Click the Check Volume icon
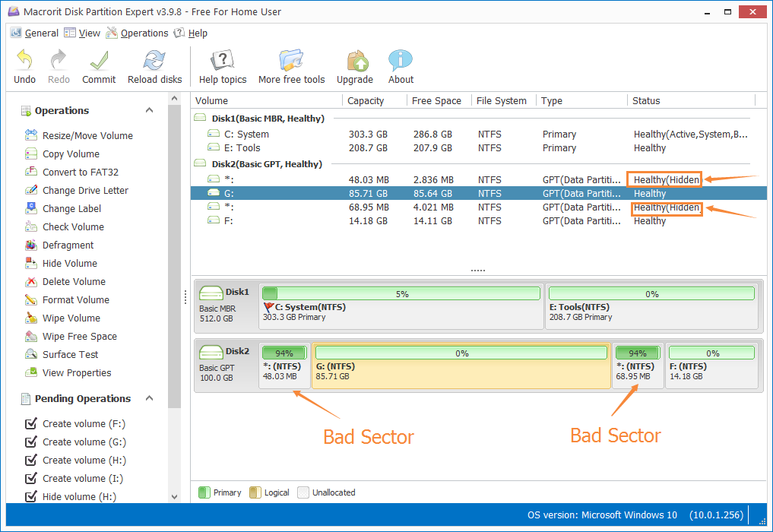The height and width of the screenshot is (532, 773). (x=31, y=226)
